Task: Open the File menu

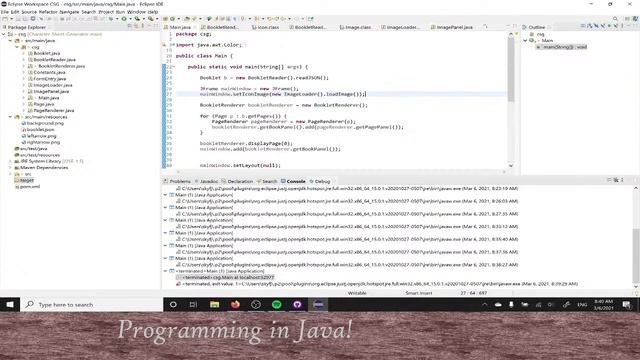Action: coord(4,12)
